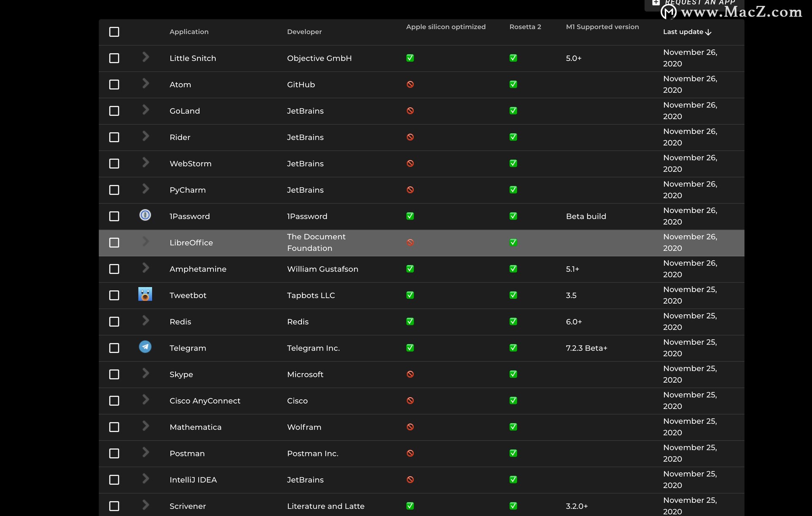Click the Atom Apple silicon red prohibited icon

click(410, 85)
